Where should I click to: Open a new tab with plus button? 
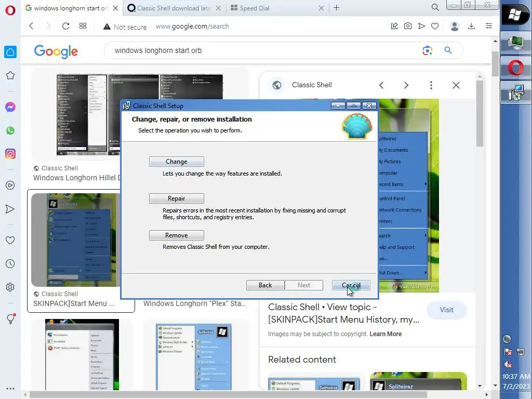pyautogui.click(x=336, y=7)
